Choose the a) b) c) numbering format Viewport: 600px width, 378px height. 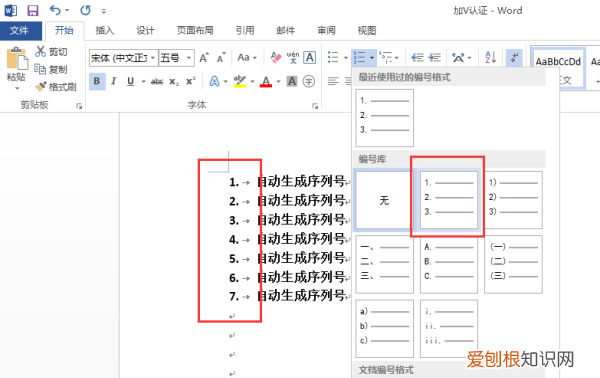coord(385,329)
